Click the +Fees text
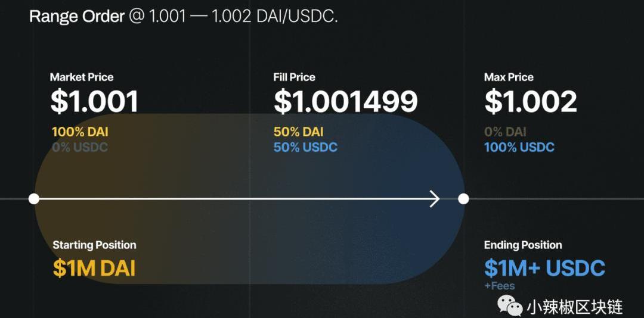 tap(500, 286)
